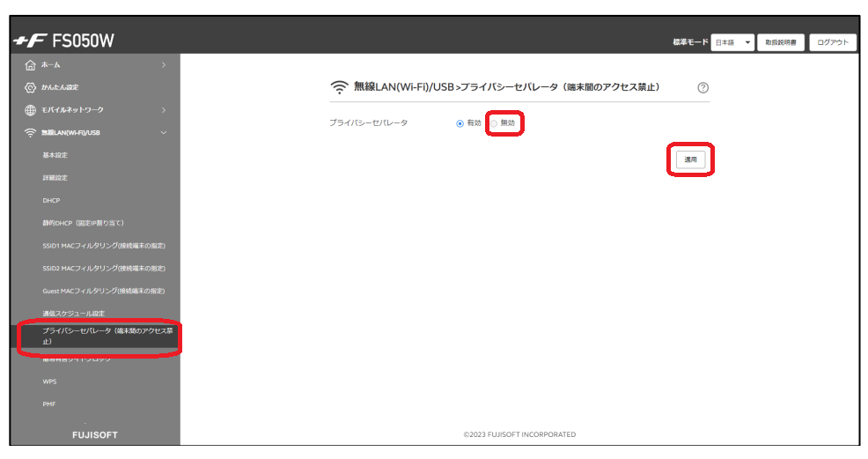
Task: Open the 日本語 language dropdown
Action: coord(732,42)
